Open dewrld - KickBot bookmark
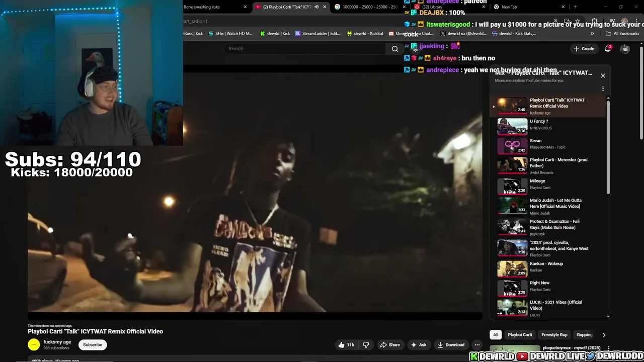The image size is (644, 362). click(365, 34)
